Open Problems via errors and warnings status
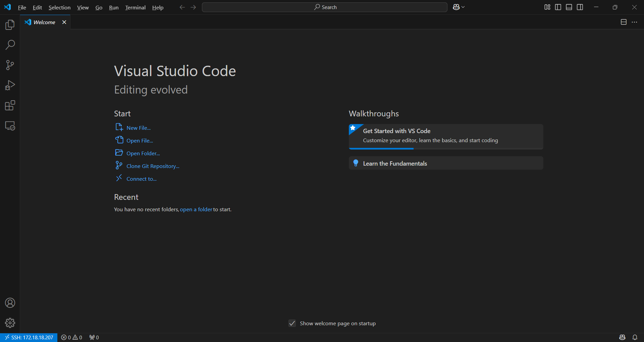The height and width of the screenshot is (342, 644). (x=71, y=337)
